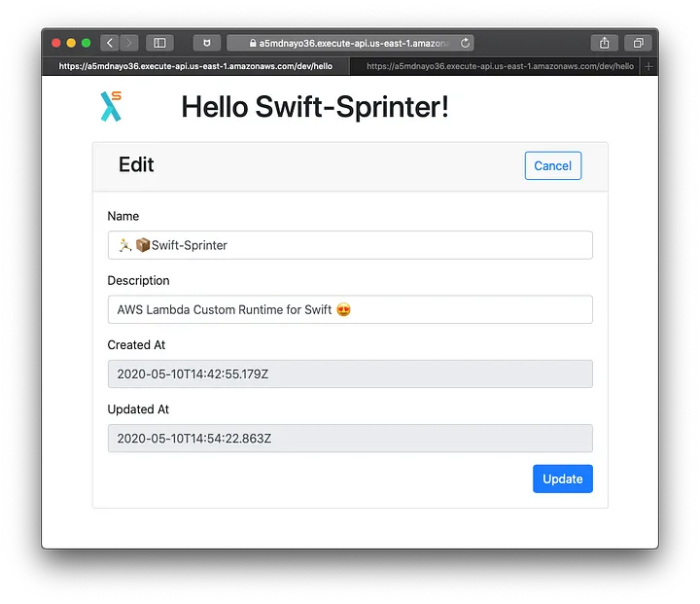Click the 'Name' field label
700x604 pixels.
(x=123, y=216)
